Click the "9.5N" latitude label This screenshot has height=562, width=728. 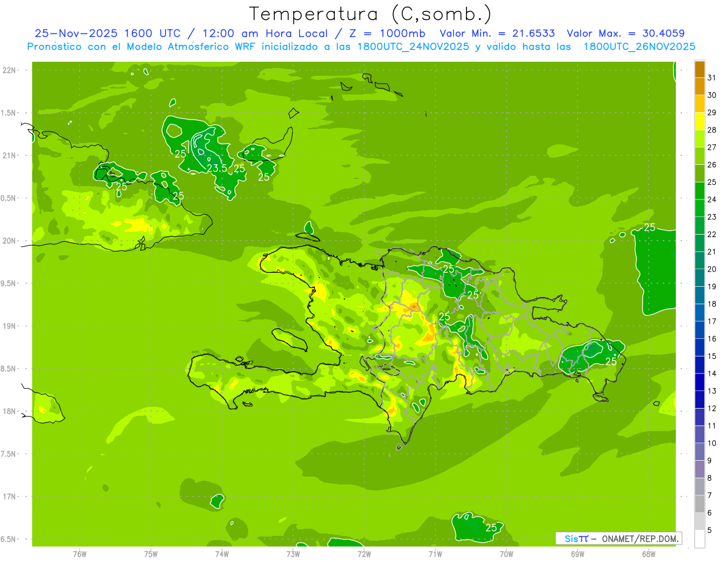(9, 283)
